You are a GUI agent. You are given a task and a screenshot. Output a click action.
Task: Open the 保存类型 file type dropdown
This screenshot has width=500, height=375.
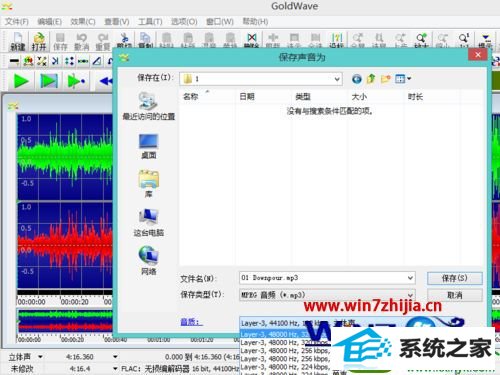410,295
